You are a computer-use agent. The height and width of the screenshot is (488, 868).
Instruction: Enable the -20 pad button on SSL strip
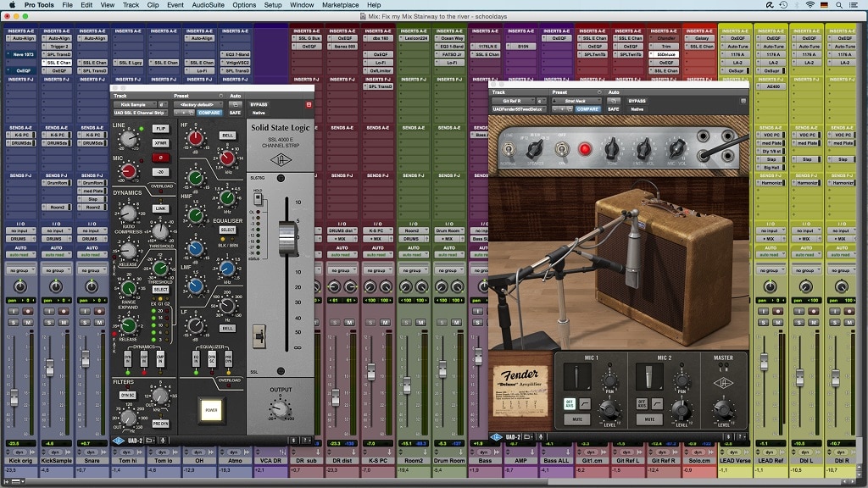(160, 172)
